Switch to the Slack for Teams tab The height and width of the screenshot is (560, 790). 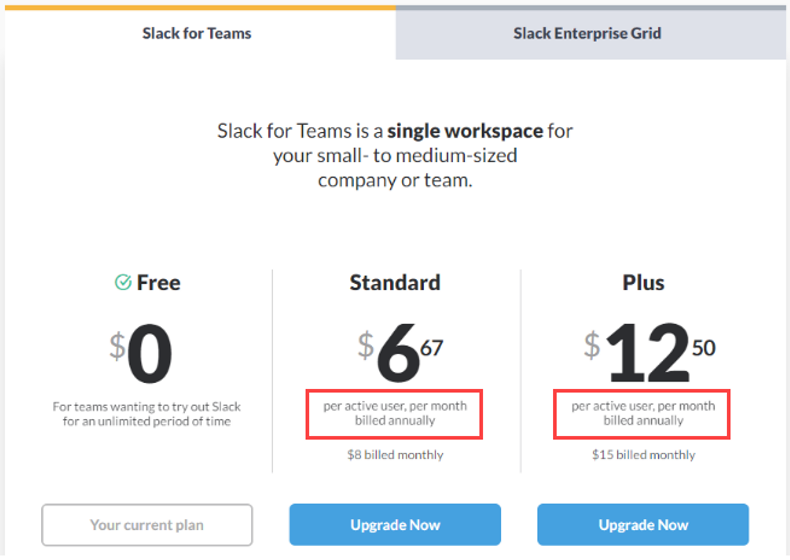click(x=197, y=33)
